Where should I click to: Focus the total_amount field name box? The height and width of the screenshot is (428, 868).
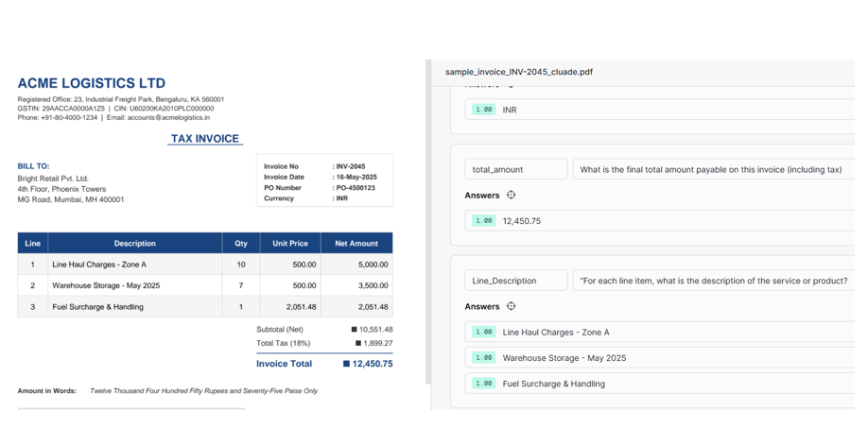pos(515,169)
